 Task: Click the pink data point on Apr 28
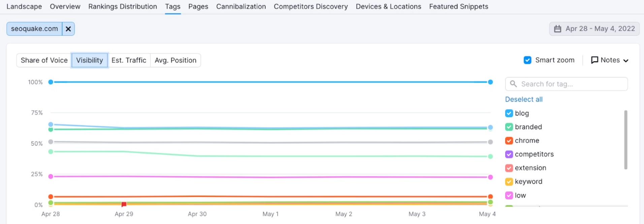(51, 176)
